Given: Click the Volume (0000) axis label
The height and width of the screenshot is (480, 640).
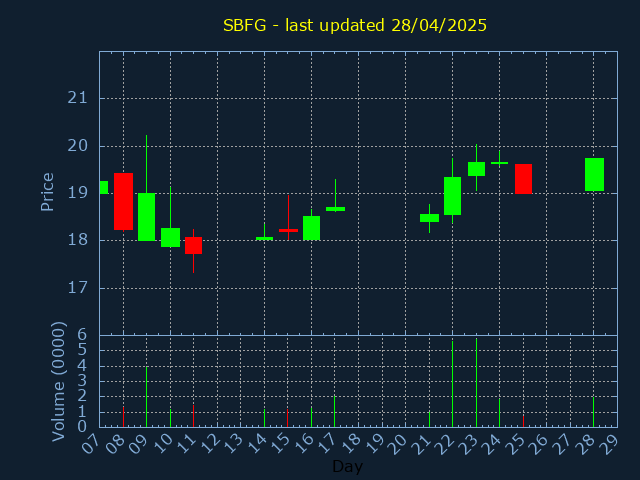Looking at the screenshot, I should click(58, 381).
